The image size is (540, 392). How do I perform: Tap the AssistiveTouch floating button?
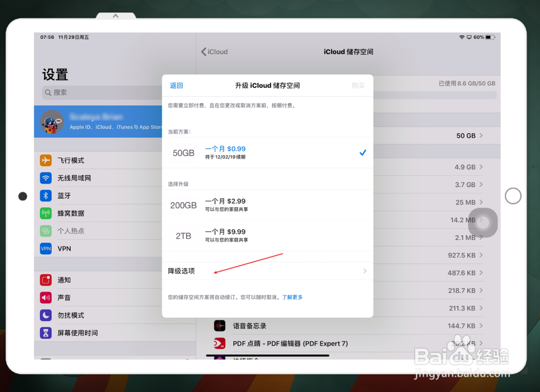tap(483, 223)
